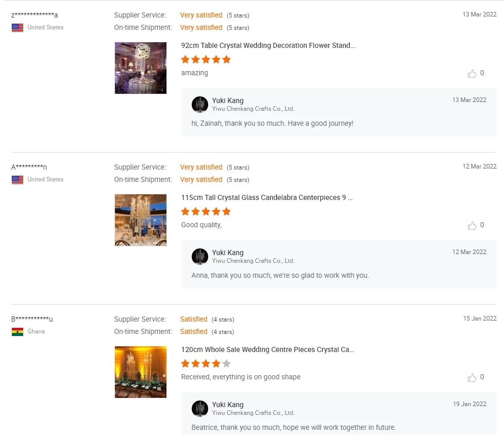
Task: View the 92cm flower stand product thumbnail
Action: pos(141,68)
